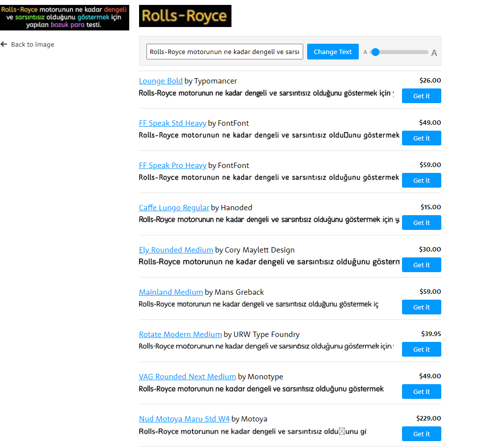This screenshot has width=488, height=448.
Task: Get the Lounge Bold font
Action: (421, 96)
